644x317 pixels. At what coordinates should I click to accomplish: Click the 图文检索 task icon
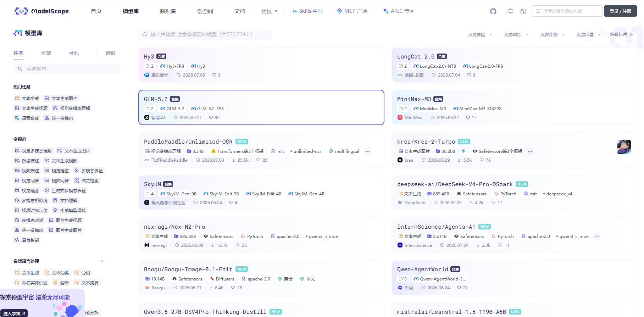tap(77, 181)
